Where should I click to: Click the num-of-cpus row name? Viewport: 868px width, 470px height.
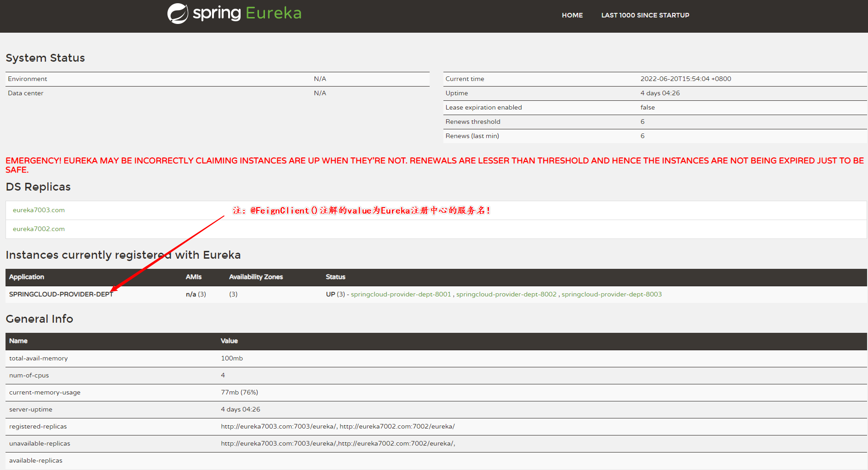[x=29, y=375]
